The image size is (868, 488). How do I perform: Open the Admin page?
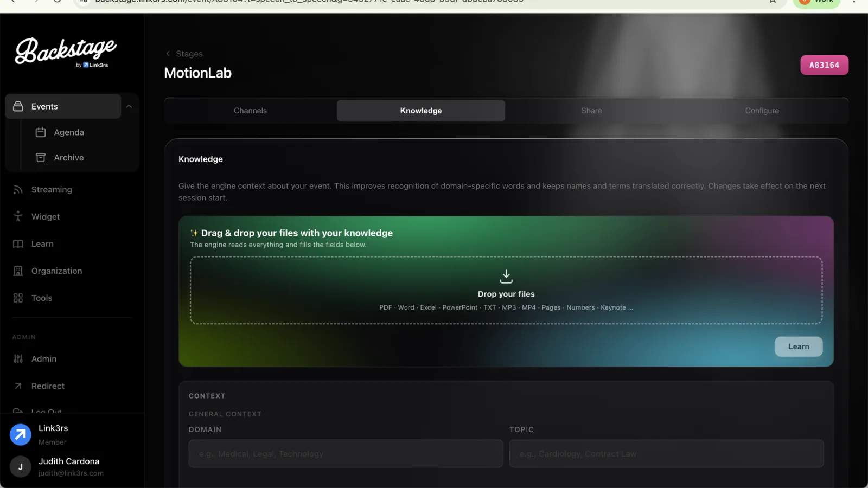pyautogui.click(x=44, y=359)
